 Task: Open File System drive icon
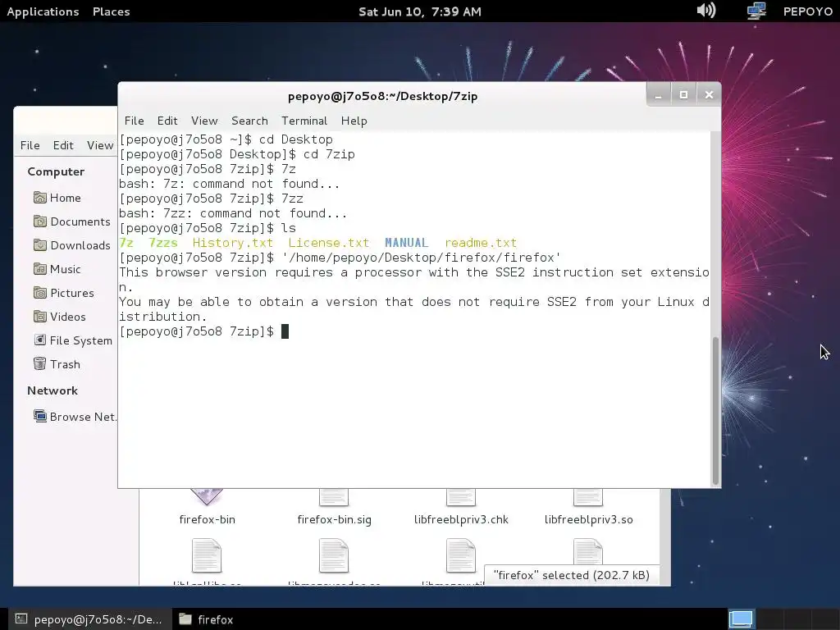(39, 340)
